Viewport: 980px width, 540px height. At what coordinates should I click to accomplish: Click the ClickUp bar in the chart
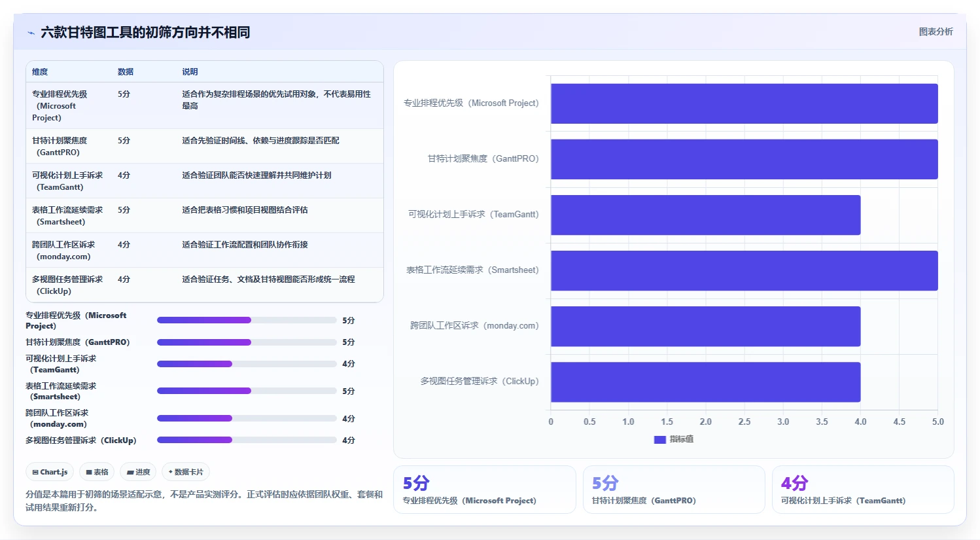706,382
